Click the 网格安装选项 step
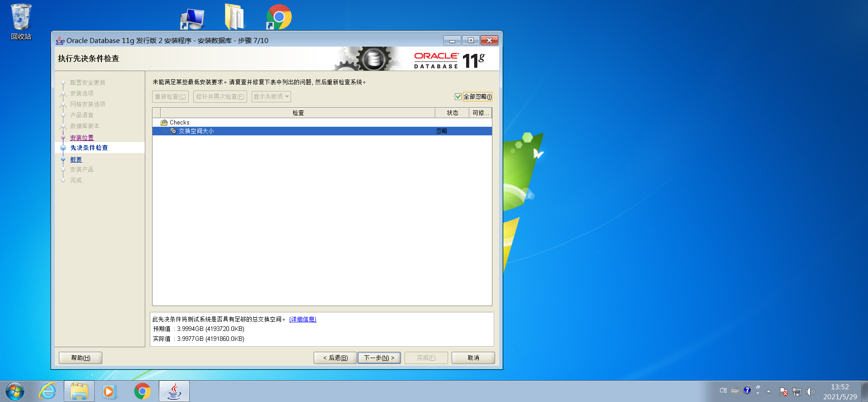Image resolution: width=868 pixels, height=402 pixels. coord(88,104)
